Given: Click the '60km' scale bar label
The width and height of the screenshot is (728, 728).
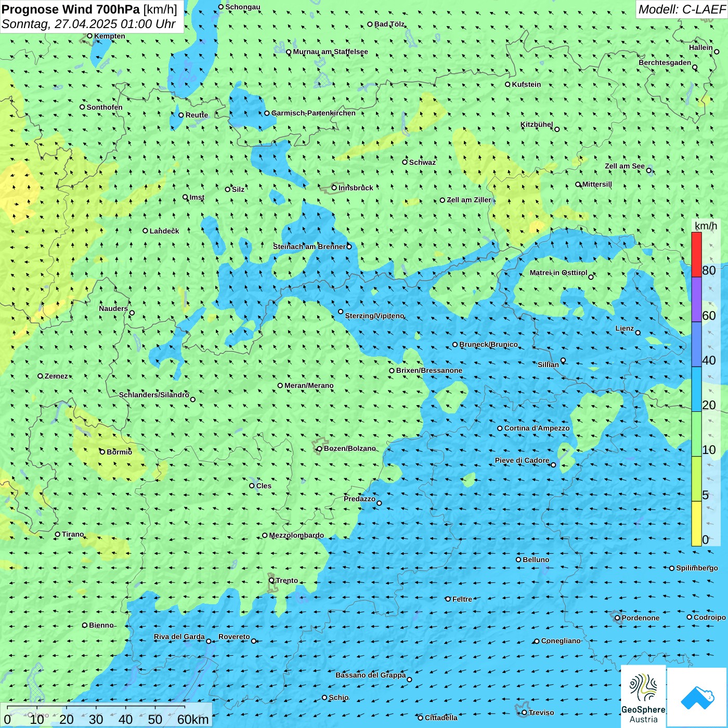Looking at the screenshot, I should click(x=193, y=719).
